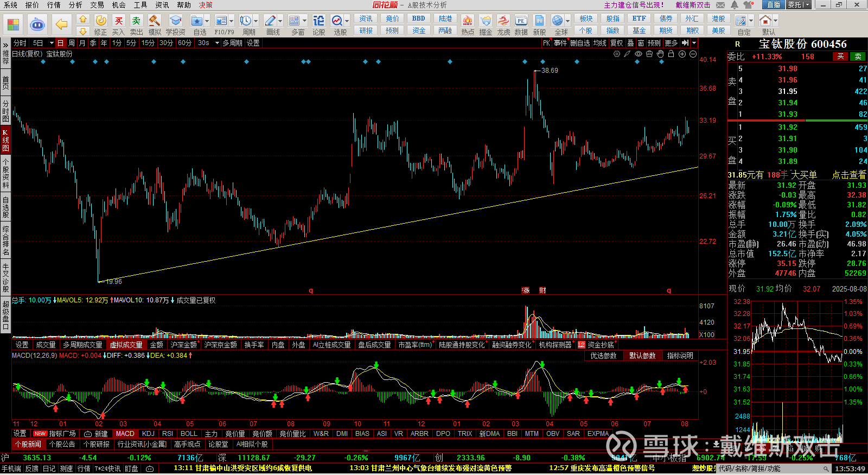Switch to the BOLL indicator tab
Image resolution: width=868 pixels, height=475 pixels.
tap(189, 434)
